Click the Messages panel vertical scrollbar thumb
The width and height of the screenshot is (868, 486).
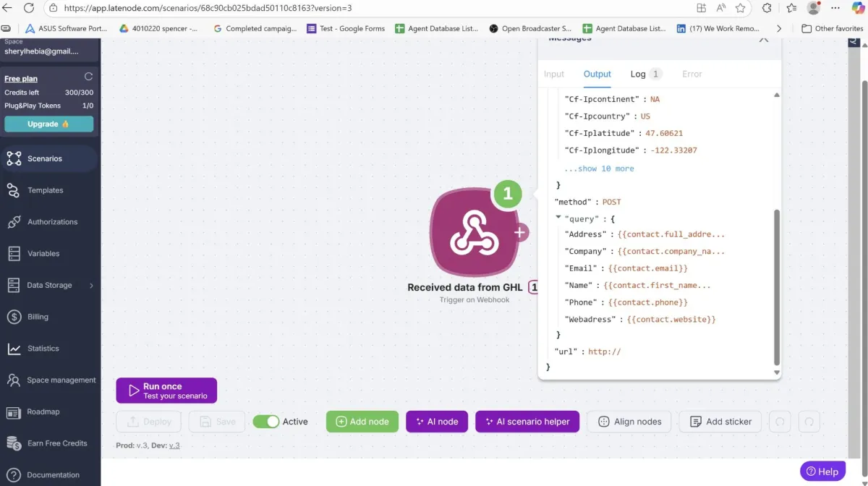tap(777, 288)
